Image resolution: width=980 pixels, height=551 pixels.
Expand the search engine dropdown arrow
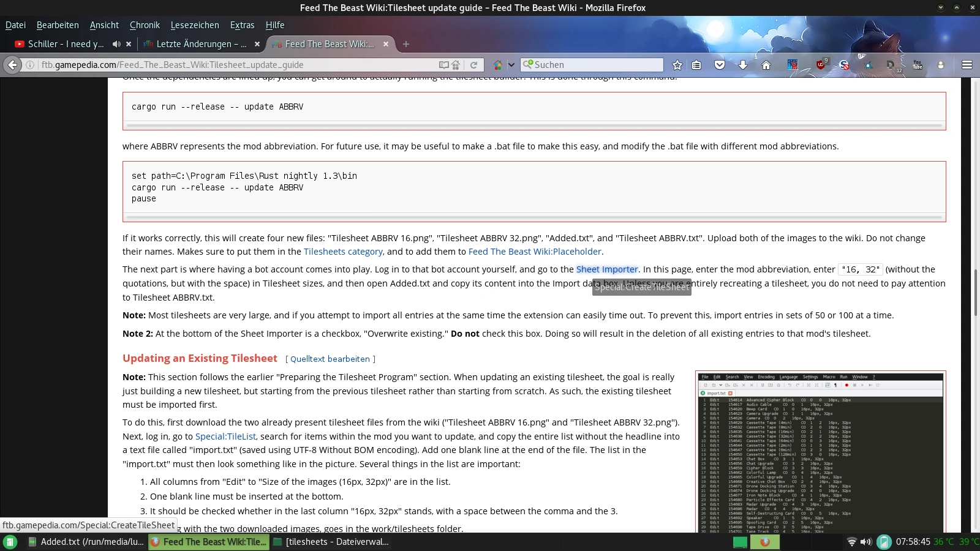(x=511, y=65)
